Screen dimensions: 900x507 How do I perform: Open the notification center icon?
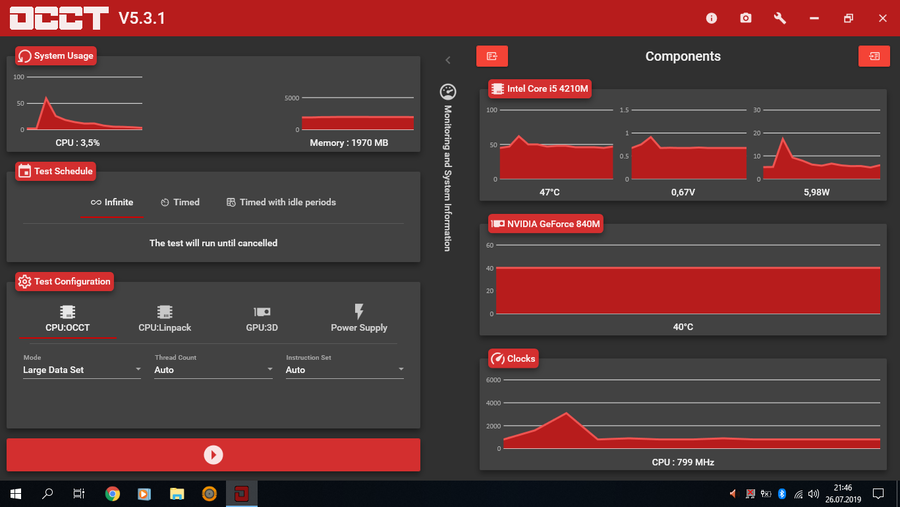point(878,494)
